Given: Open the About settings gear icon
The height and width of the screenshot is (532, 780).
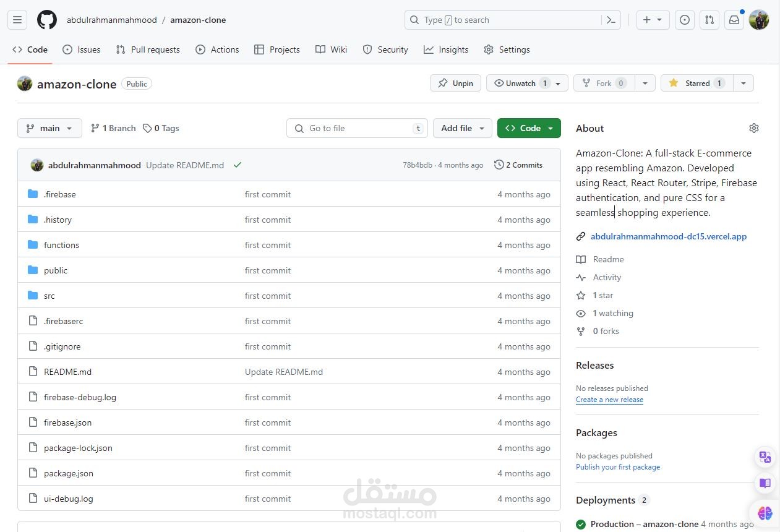Looking at the screenshot, I should pyautogui.click(x=753, y=128).
